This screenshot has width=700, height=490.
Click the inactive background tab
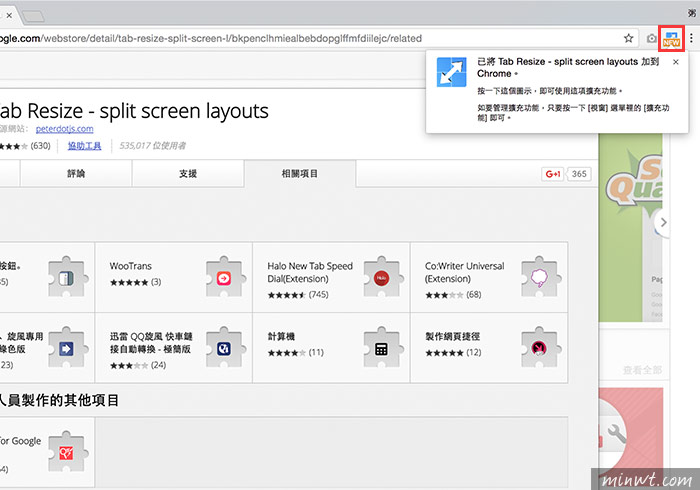tap(33, 17)
